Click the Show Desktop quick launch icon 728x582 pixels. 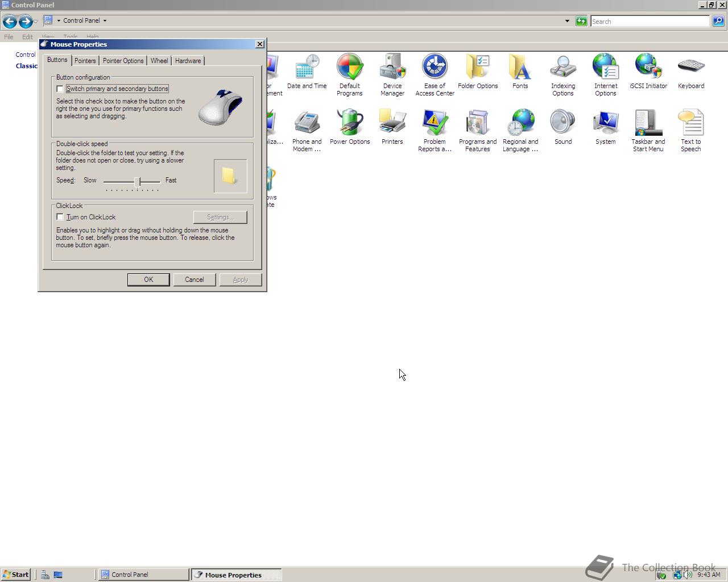[x=58, y=575]
